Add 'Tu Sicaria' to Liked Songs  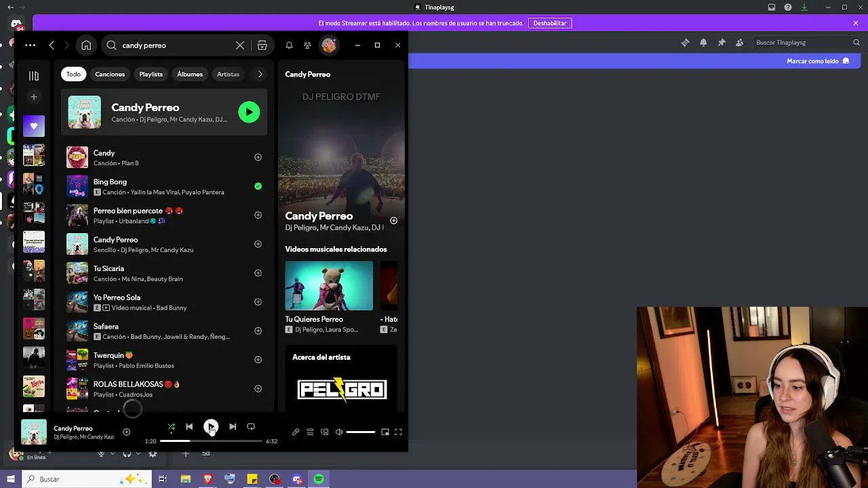(x=258, y=273)
